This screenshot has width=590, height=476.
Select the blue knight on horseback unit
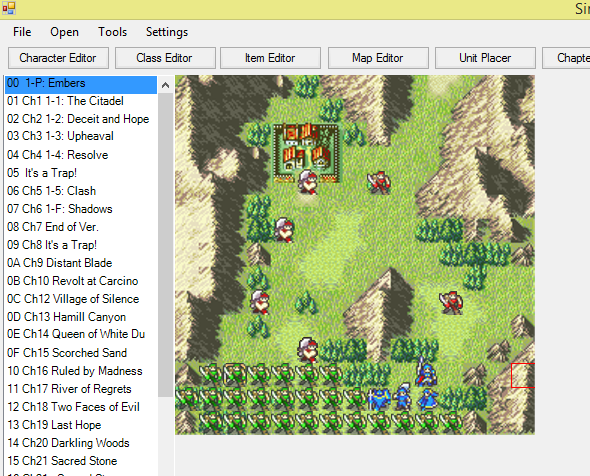(x=426, y=373)
